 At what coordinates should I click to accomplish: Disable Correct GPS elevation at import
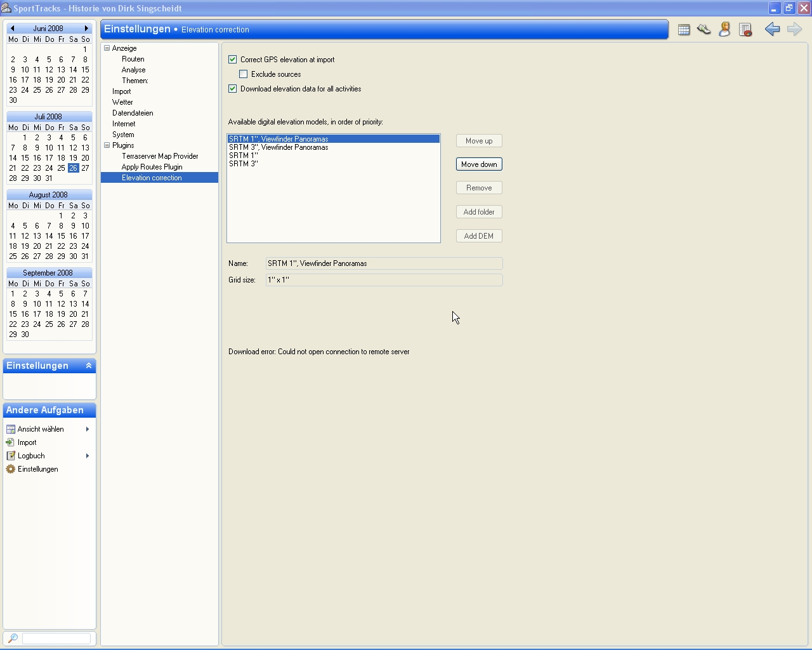click(233, 60)
